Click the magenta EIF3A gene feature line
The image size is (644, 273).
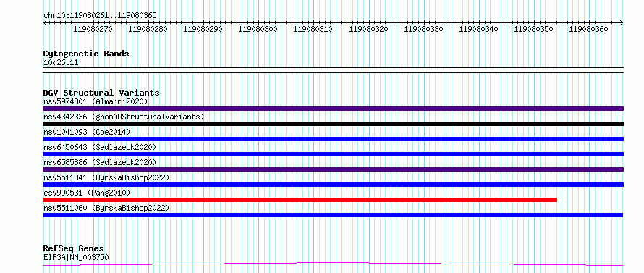click(x=333, y=264)
